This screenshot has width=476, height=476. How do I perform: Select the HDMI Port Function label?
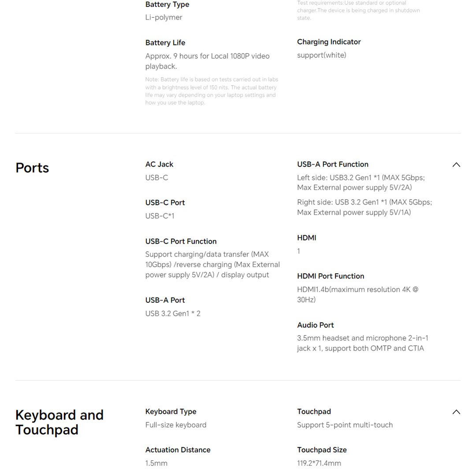click(x=331, y=276)
